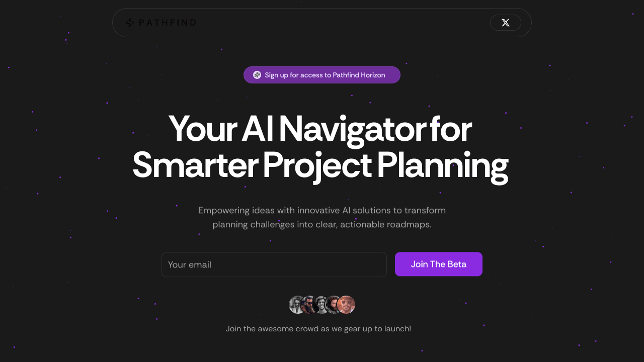
Task: Click the social icon at navbar right end
Action: tap(505, 22)
